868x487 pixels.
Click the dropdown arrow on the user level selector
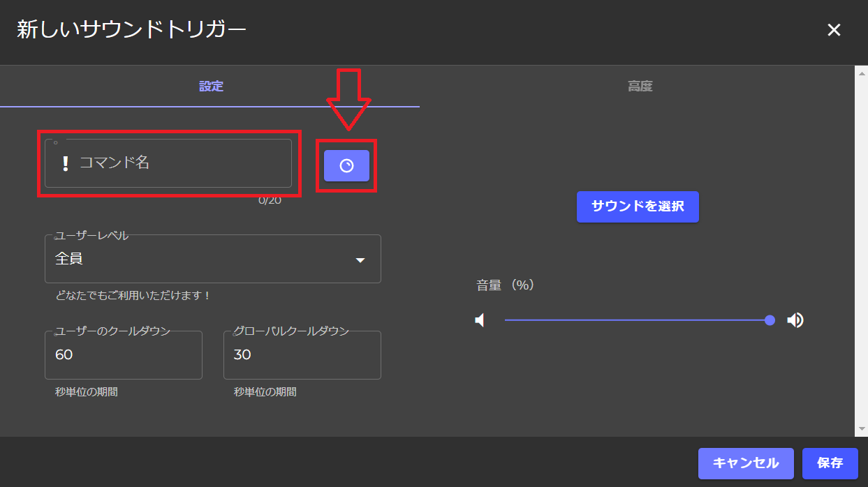360,259
